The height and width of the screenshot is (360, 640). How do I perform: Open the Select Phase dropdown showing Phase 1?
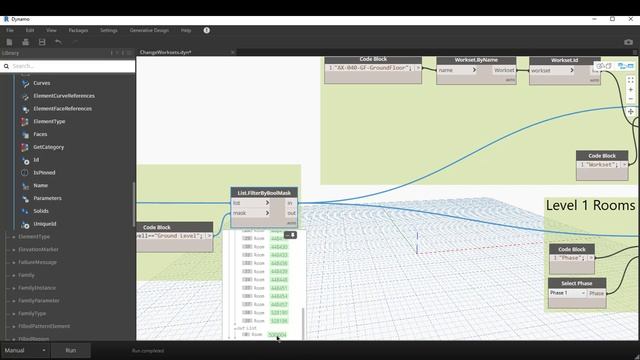[567, 293]
